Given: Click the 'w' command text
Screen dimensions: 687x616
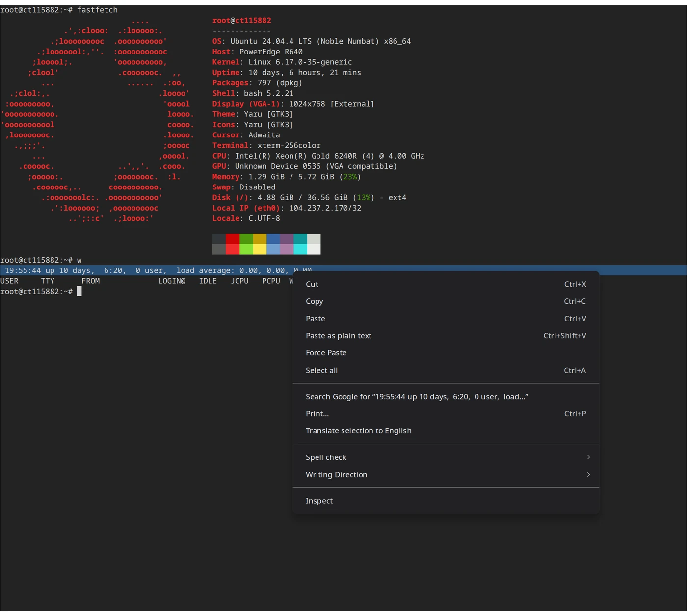Looking at the screenshot, I should (79, 260).
